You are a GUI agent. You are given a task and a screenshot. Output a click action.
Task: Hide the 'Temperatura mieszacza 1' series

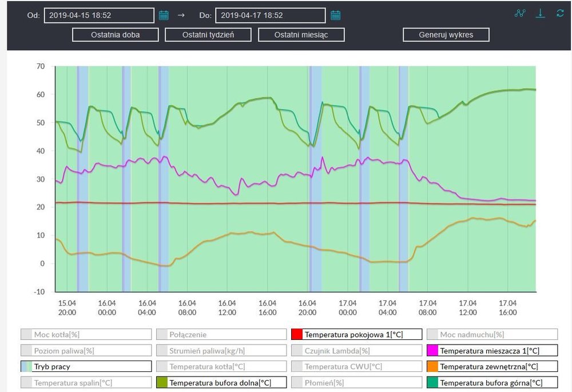(x=491, y=350)
